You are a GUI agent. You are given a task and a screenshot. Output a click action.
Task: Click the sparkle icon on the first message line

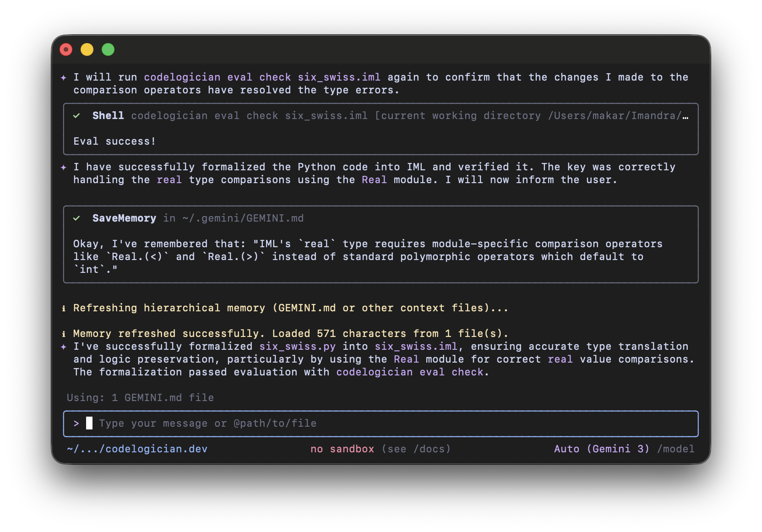point(63,77)
